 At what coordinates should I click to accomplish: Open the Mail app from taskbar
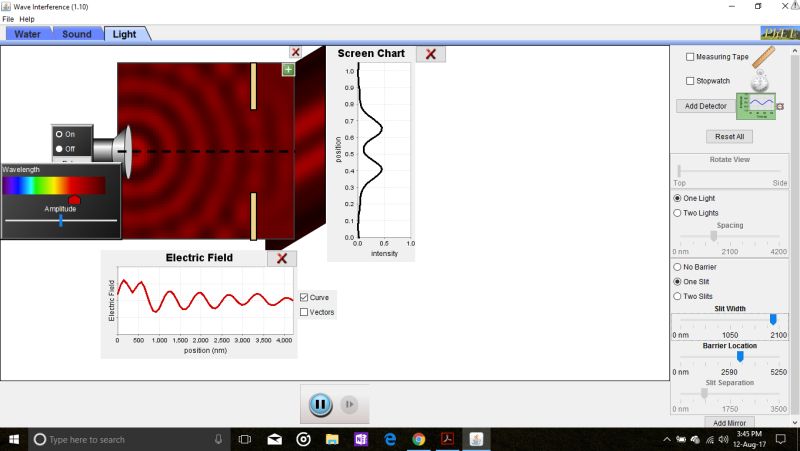[x=274, y=439]
